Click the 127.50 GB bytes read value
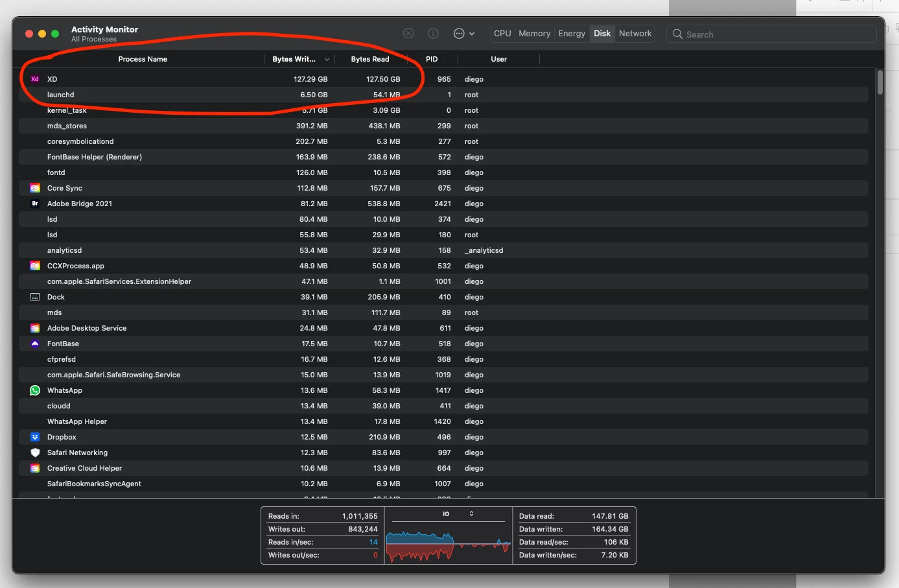The width and height of the screenshot is (899, 588). coord(383,79)
